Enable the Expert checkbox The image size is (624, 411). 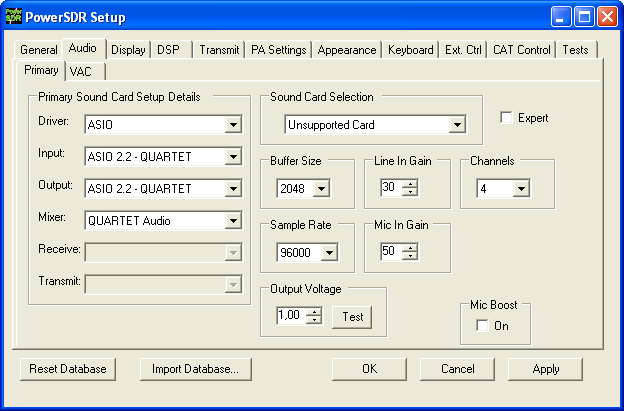(506, 118)
